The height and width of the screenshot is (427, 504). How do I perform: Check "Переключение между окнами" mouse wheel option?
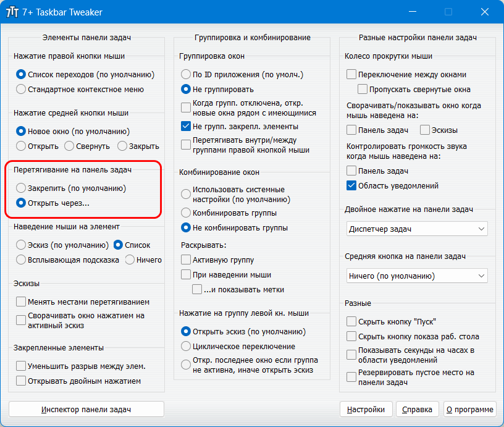352,75
